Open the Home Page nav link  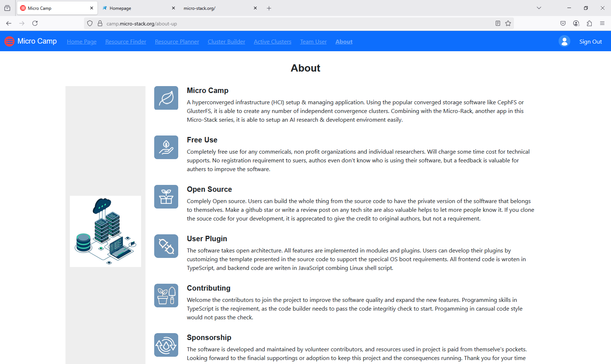82,42
